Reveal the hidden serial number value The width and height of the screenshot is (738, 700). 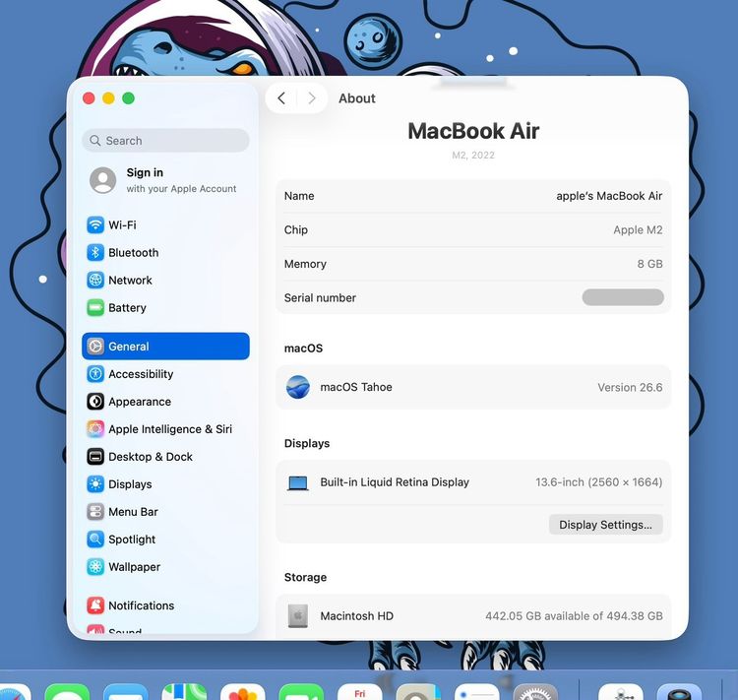623,297
